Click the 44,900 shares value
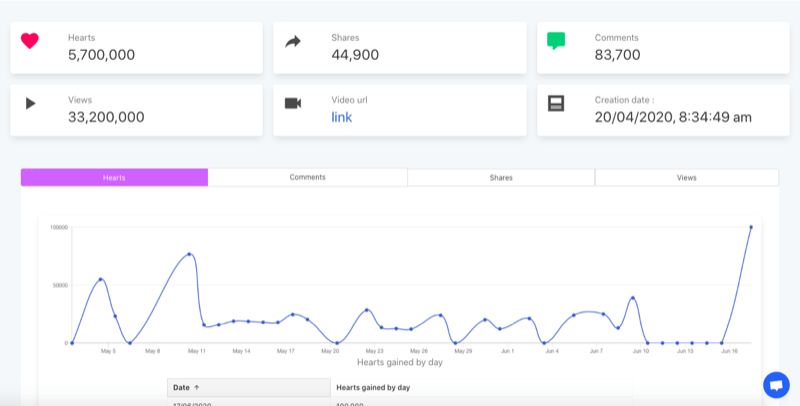This screenshot has width=800, height=406. point(355,55)
